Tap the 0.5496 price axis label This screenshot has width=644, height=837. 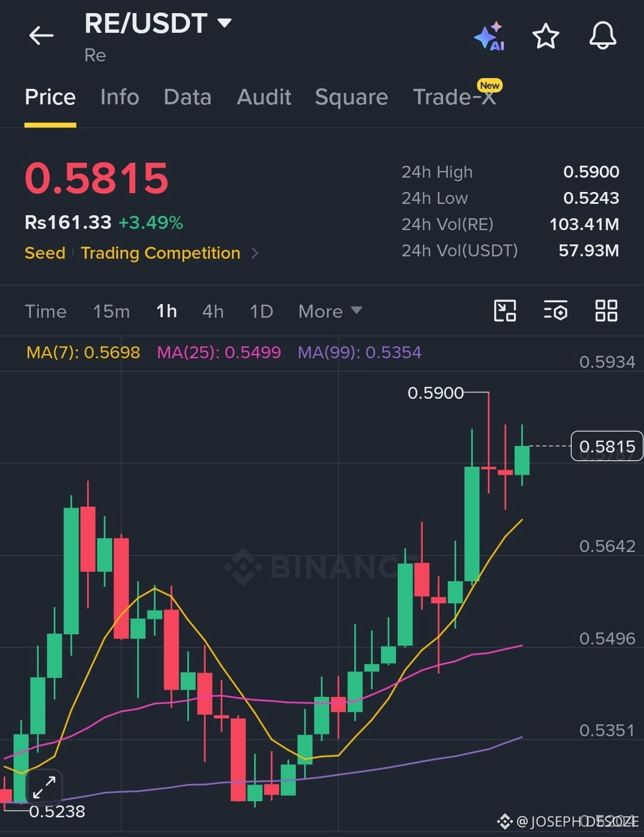607,638
